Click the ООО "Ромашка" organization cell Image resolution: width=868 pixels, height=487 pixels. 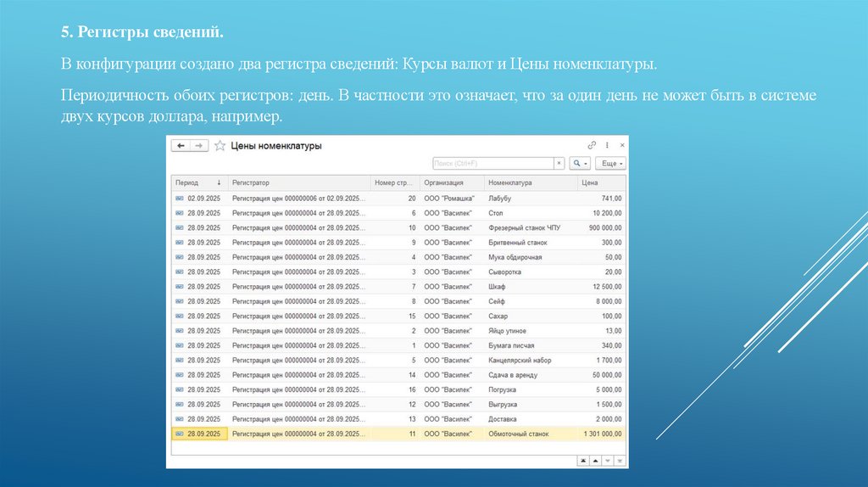(452, 199)
